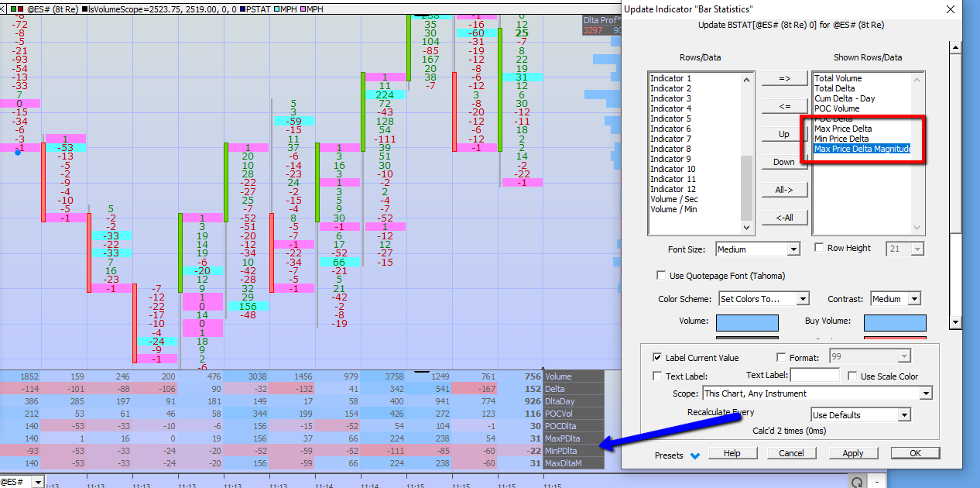Click the Volume row label on chart
This screenshot has height=488, width=980.
559,376
